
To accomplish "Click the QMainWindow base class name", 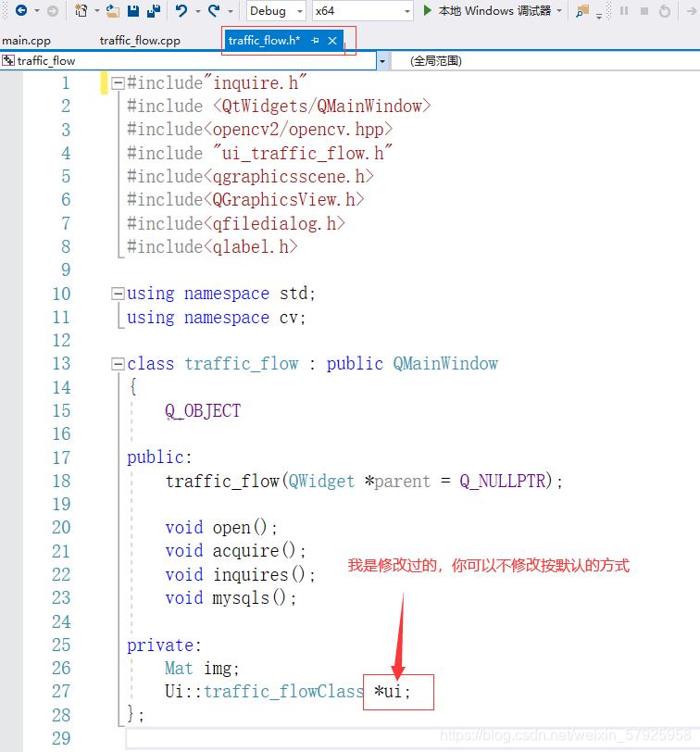I will tap(445, 364).
